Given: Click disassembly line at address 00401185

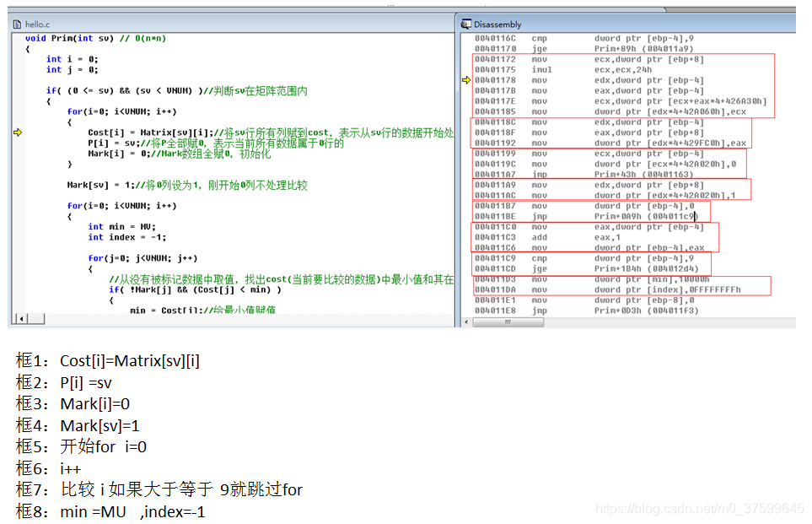Looking at the screenshot, I should tap(610, 111).
